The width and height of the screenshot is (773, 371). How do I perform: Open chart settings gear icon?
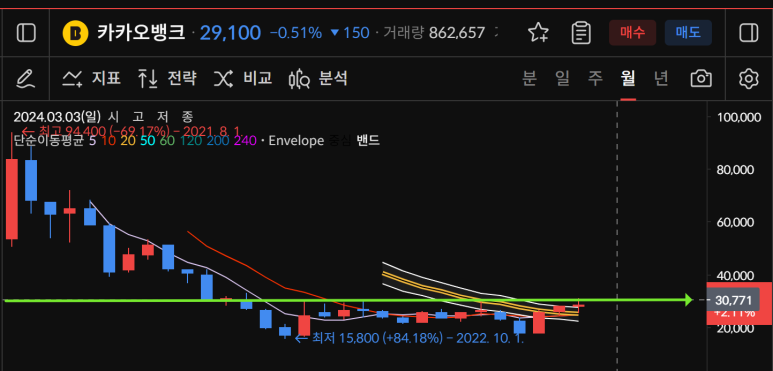[x=748, y=78]
